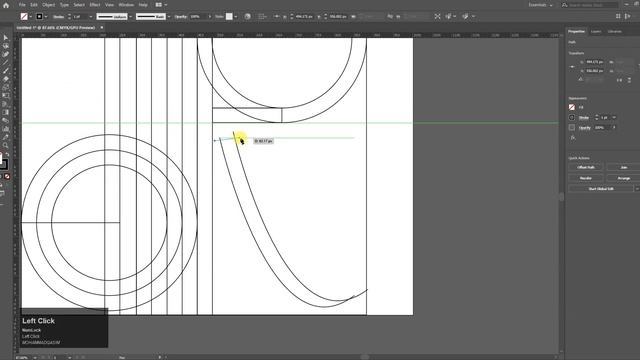Go to the Home screen icon
This screenshot has width=640, height=360.
pos(6,5)
